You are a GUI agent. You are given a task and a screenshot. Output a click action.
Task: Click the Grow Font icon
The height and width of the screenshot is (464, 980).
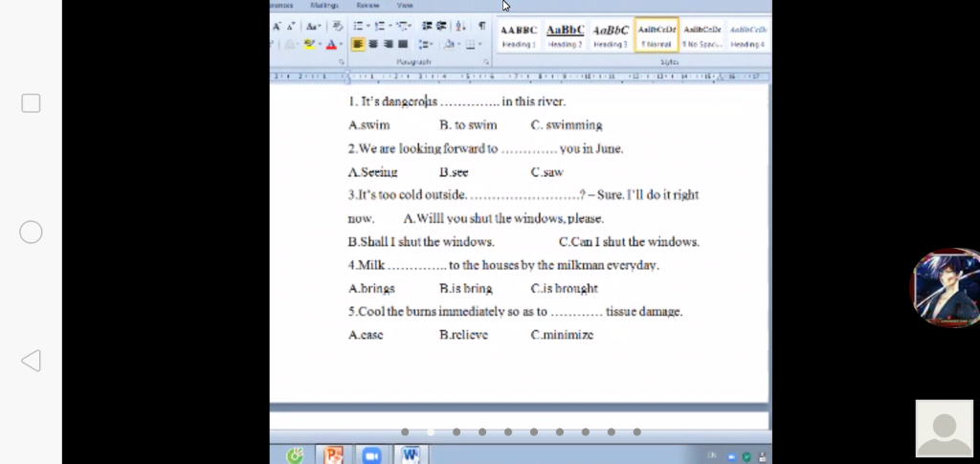277,26
